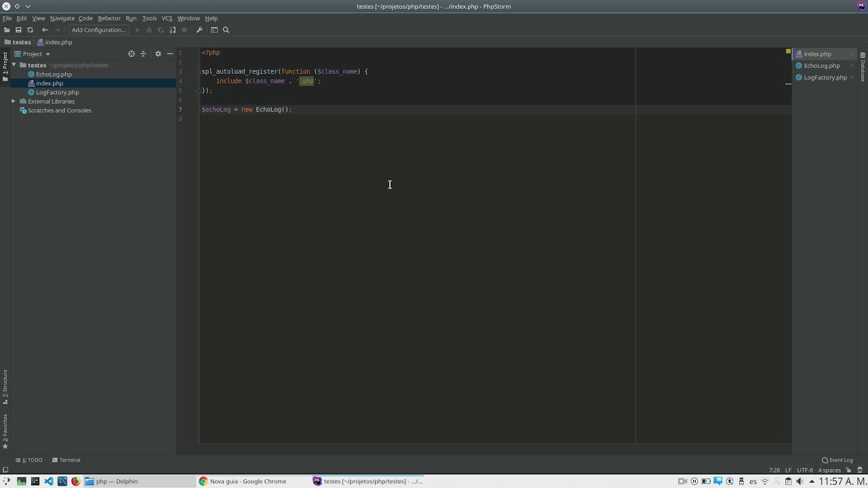
Task: Switch to the LogFactory.php editor tab
Action: (825, 77)
